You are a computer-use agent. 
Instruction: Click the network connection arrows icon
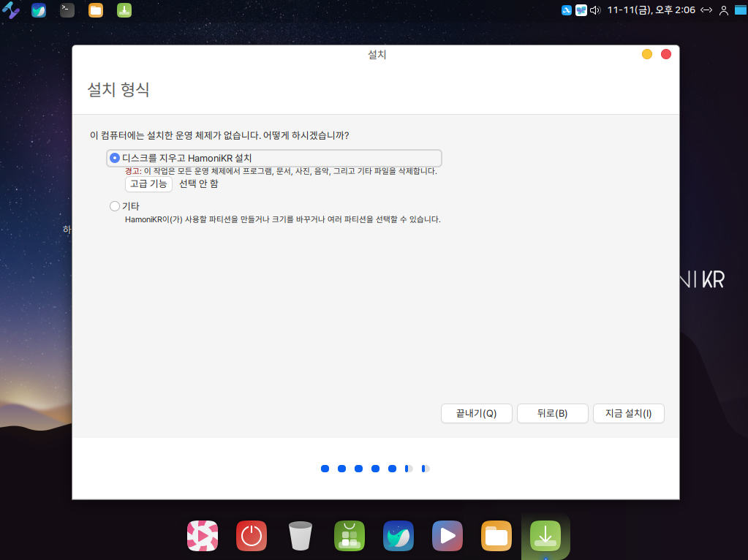coord(706,10)
